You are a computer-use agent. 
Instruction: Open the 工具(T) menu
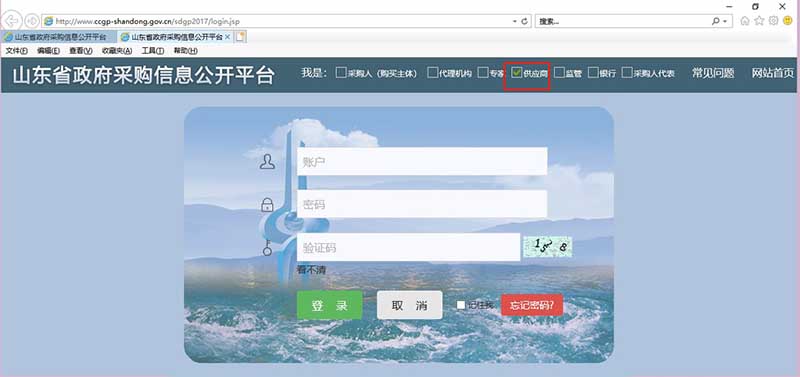click(x=153, y=51)
